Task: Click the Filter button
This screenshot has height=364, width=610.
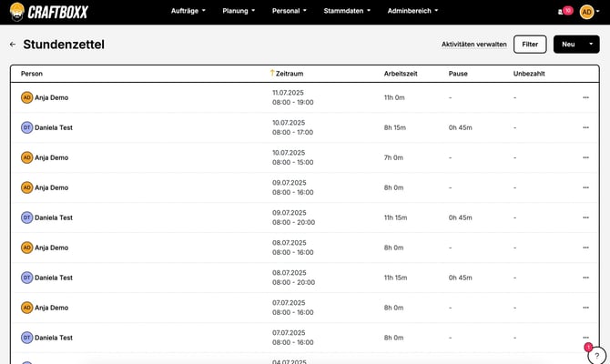Action: 530,44
